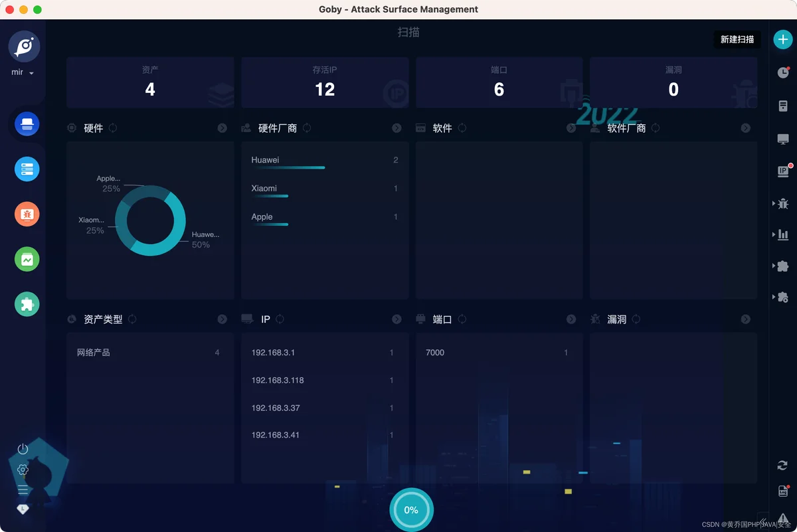Expand the IP panel arrow
This screenshot has height=532, width=797.
(x=397, y=319)
